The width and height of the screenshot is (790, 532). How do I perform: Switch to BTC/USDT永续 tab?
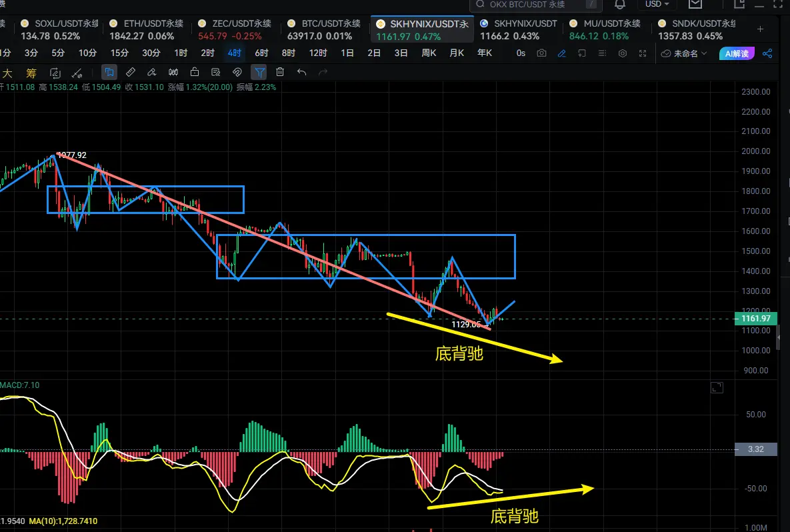coord(325,30)
